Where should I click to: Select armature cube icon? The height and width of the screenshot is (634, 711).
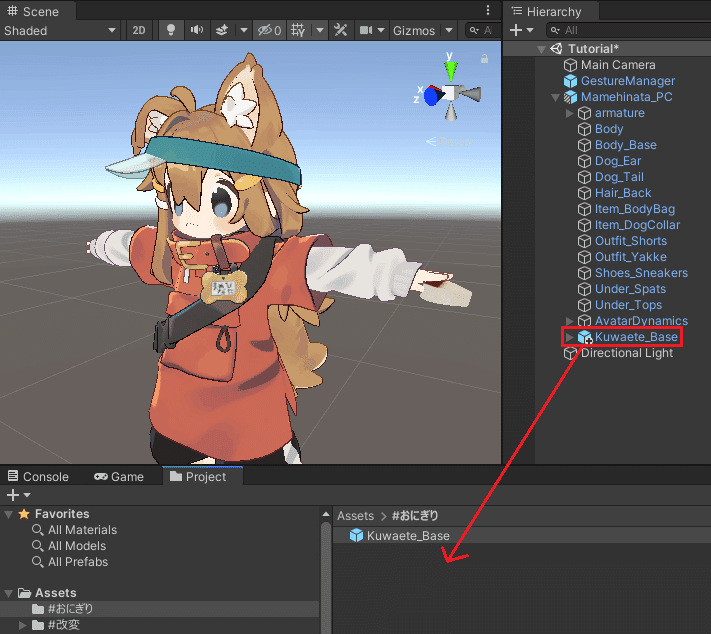tap(584, 113)
